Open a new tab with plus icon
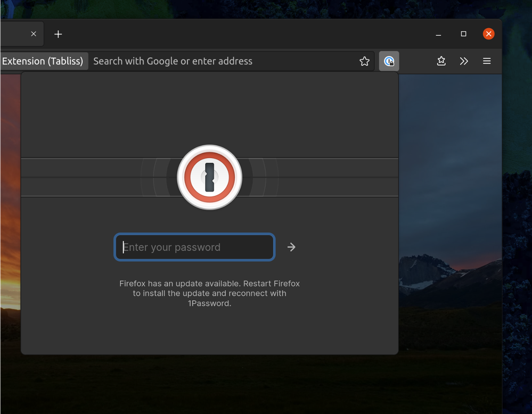 pos(58,34)
